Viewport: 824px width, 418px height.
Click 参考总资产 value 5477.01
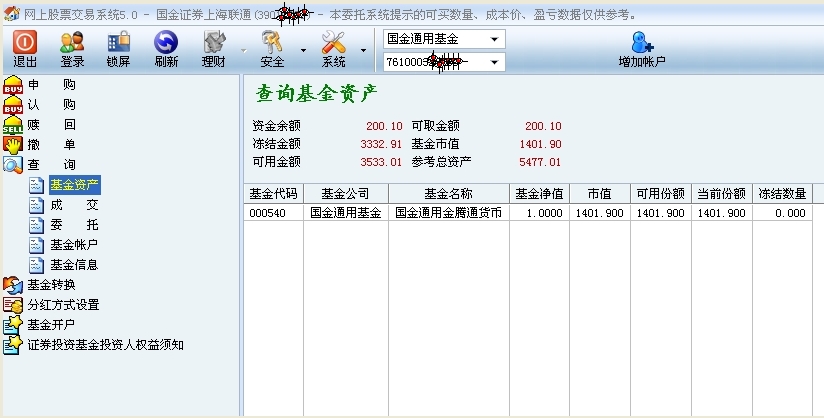540,162
